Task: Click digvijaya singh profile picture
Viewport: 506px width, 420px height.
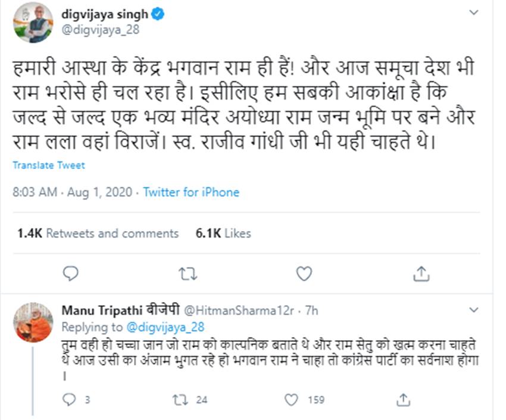Action: 33,23
